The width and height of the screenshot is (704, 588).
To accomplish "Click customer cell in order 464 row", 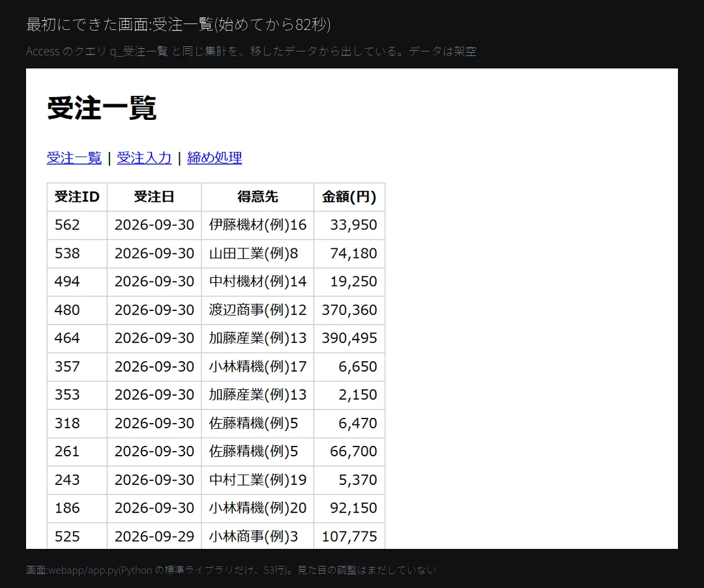I will click(x=257, y=338).
